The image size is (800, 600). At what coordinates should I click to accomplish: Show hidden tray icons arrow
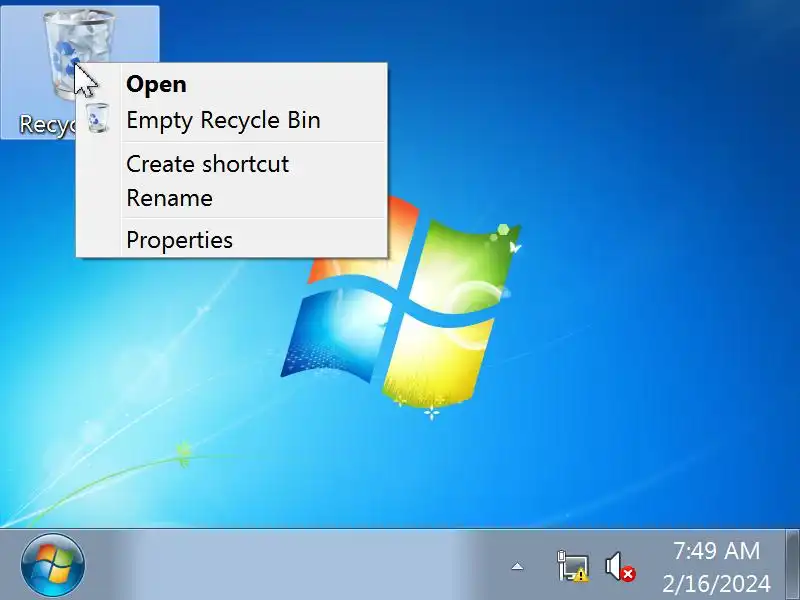point(517,566)
